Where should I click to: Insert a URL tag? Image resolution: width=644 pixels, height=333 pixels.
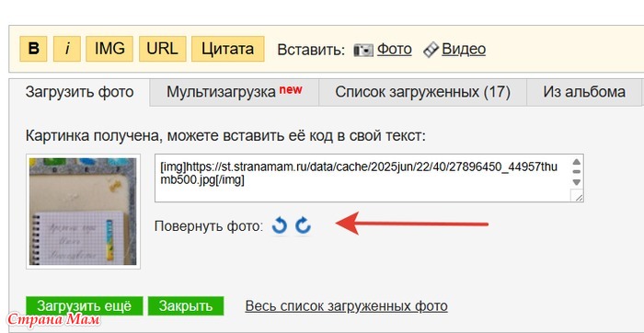162,49
